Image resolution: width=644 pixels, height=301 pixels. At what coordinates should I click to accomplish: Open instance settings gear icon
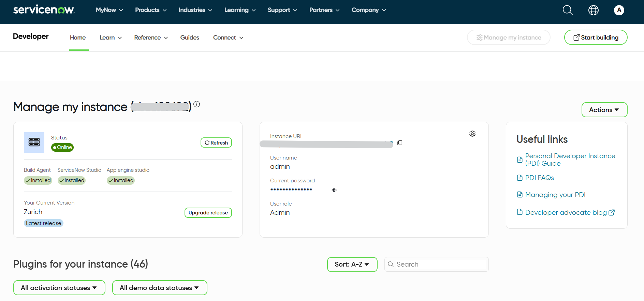[x=472, y=134]
